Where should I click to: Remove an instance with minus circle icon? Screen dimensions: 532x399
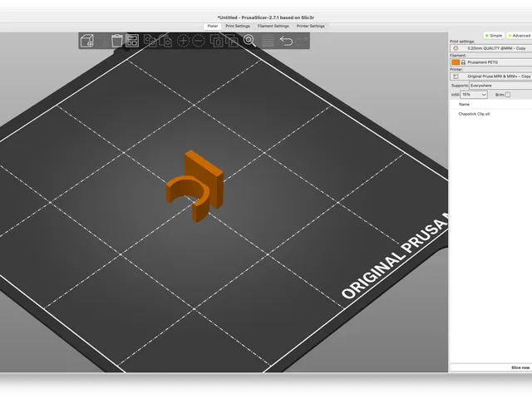point(199,41)
